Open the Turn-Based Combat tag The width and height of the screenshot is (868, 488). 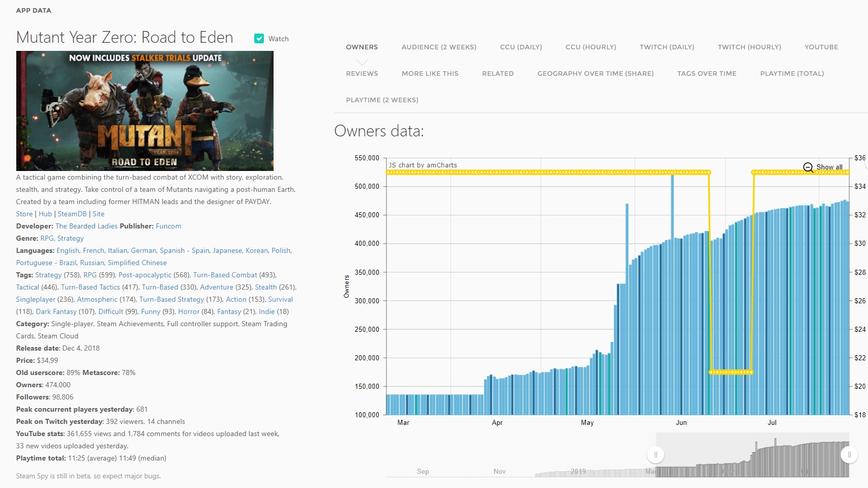225,275
